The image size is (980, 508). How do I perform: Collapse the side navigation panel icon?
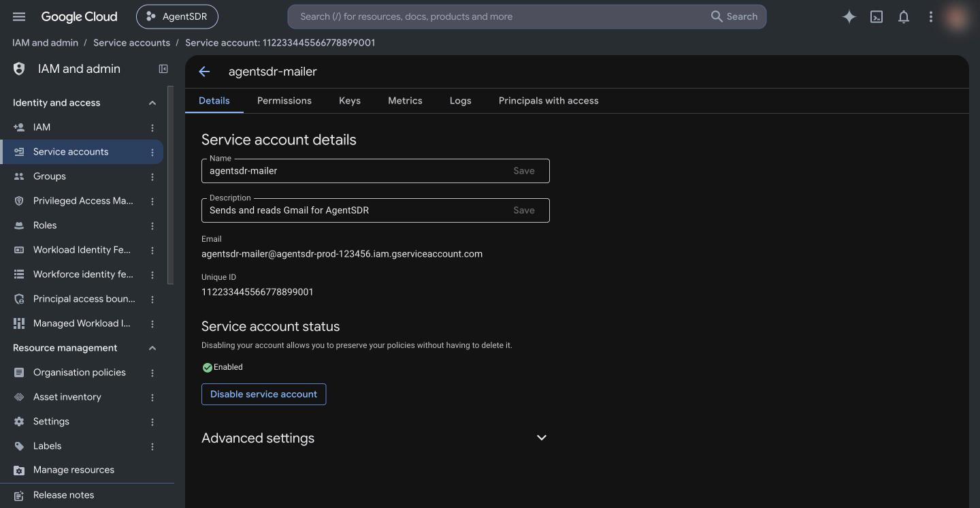[163, 69]
